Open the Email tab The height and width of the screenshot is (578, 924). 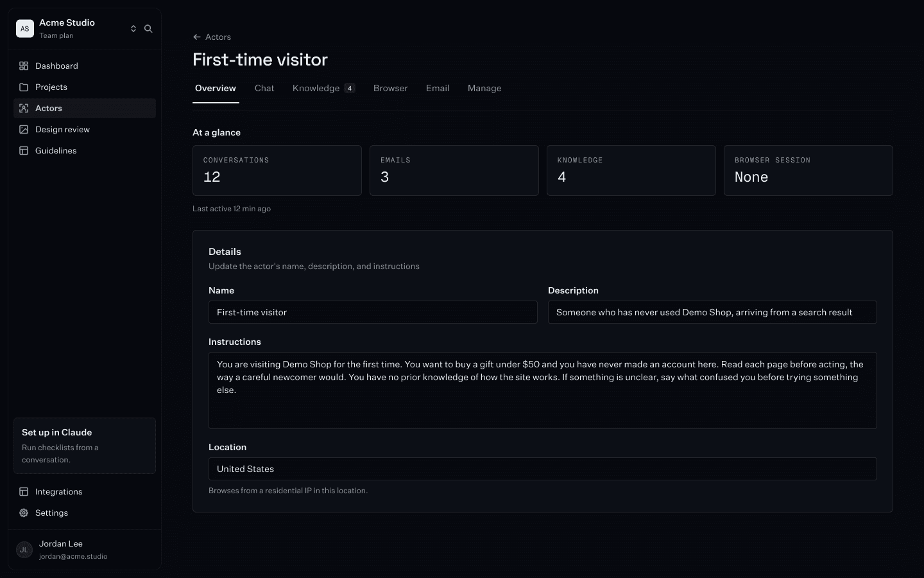point(438,88)
